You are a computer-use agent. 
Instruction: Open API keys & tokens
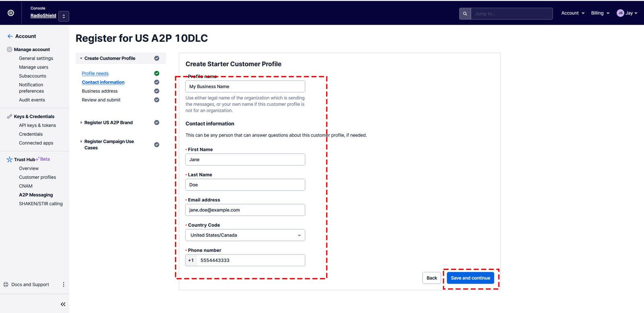tap(37, 125)
